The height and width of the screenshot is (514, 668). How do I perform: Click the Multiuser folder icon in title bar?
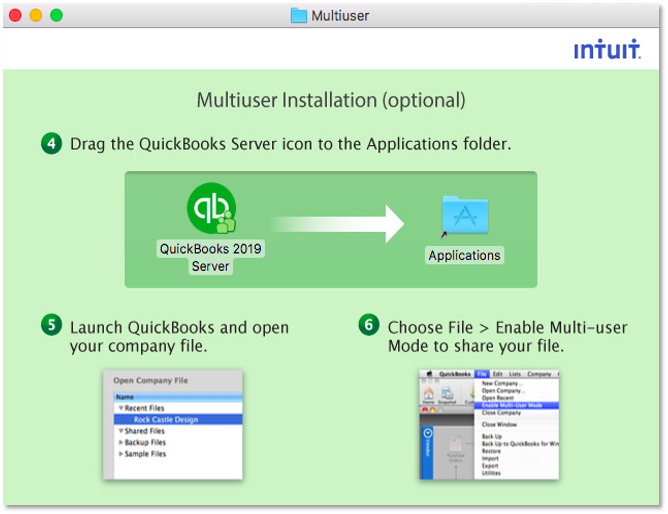pos(299,16)
